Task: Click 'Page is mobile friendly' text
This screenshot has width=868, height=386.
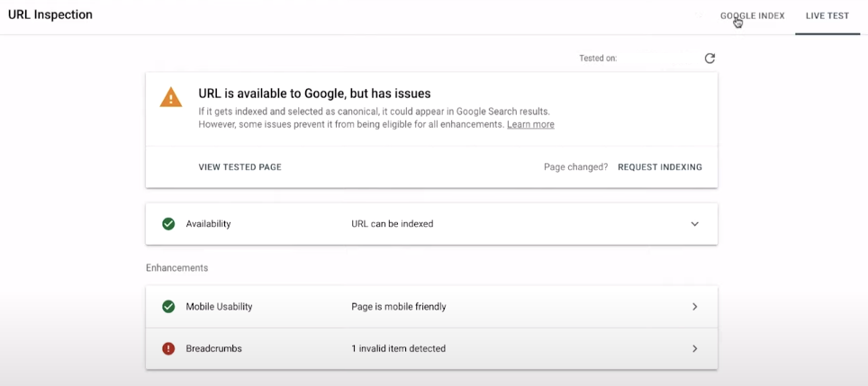Action: [x=399, y=306]
